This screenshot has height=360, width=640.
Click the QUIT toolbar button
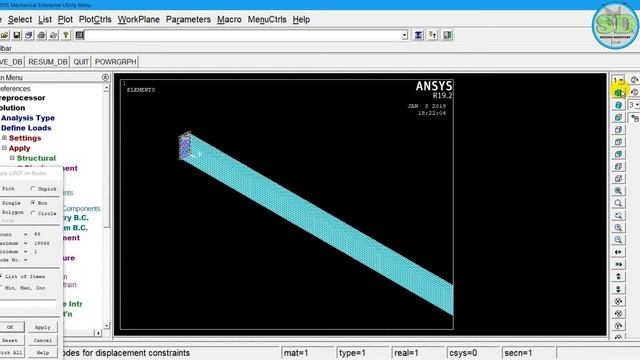pos(81,62)
